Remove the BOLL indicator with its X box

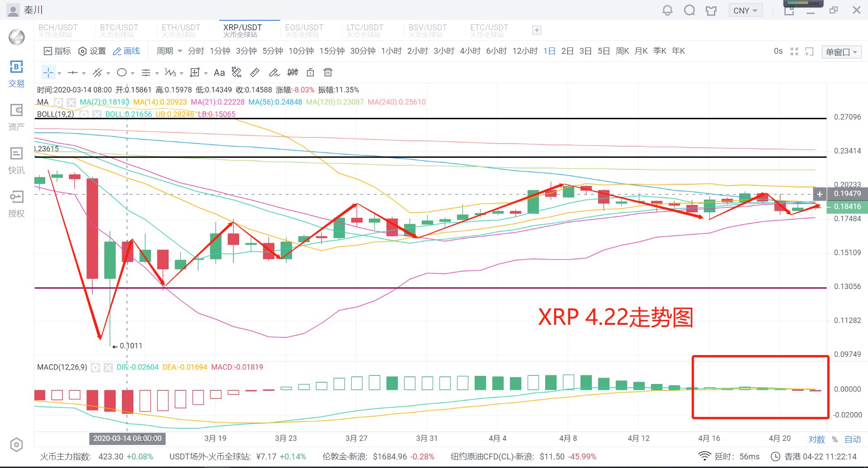coord(97,114)
